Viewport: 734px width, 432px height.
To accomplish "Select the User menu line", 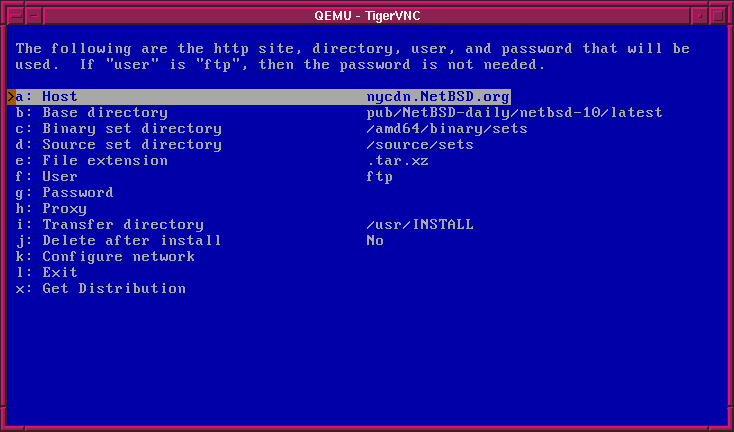I will (60, 177).
